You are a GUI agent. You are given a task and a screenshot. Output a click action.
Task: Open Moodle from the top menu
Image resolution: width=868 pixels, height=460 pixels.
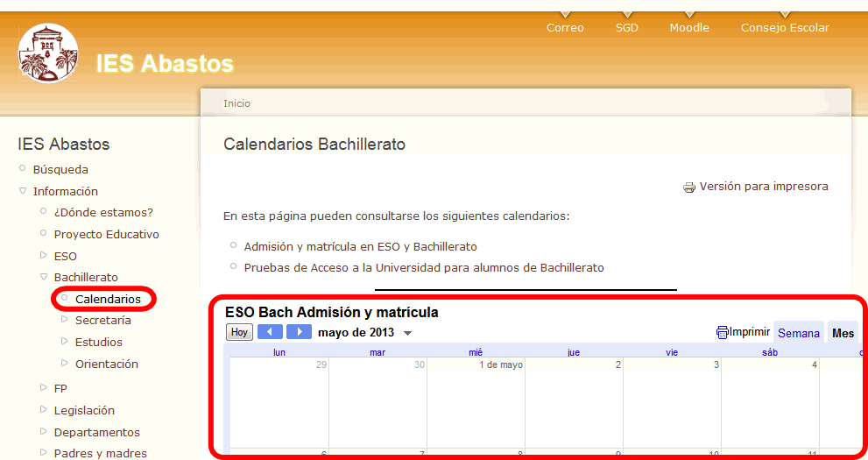(689, 28)
